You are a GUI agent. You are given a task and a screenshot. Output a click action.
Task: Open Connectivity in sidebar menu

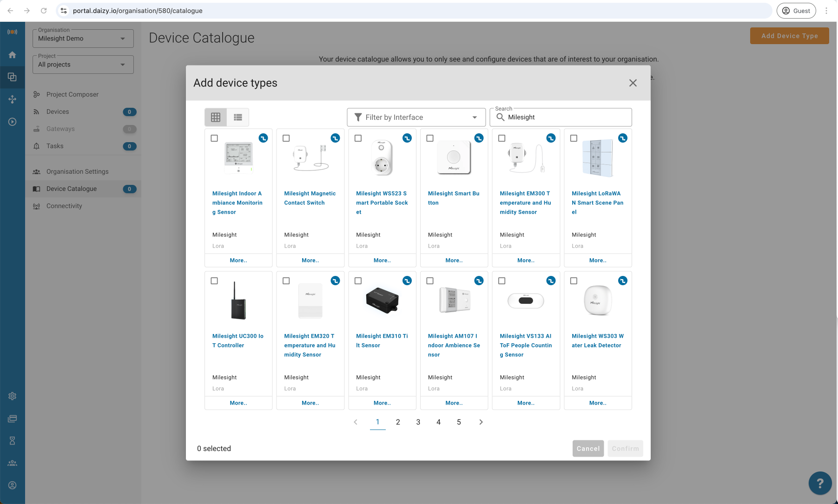pyautogui.click(x=83, y=206)
